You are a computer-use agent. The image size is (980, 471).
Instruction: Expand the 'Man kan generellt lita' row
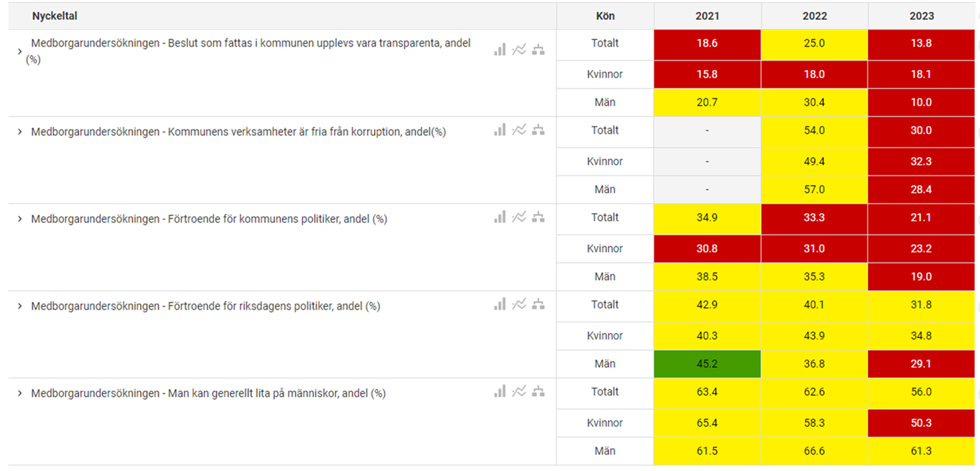20,393
